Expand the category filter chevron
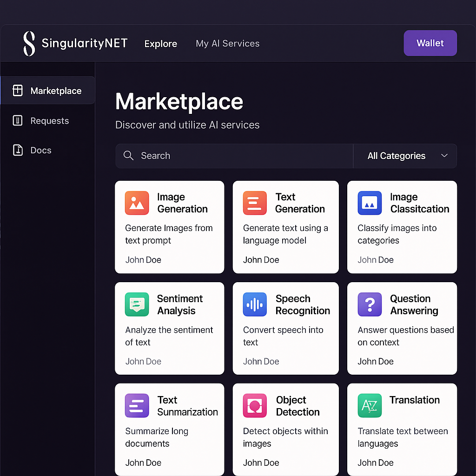Image resolution: width=476 pixels, height=476 pixels. click(x=444, y=156)
